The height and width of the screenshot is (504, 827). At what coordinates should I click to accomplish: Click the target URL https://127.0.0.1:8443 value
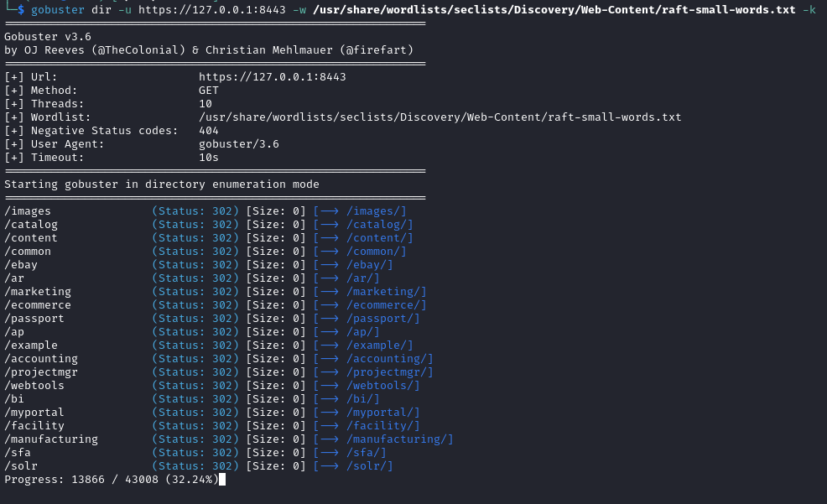[272, 77]
